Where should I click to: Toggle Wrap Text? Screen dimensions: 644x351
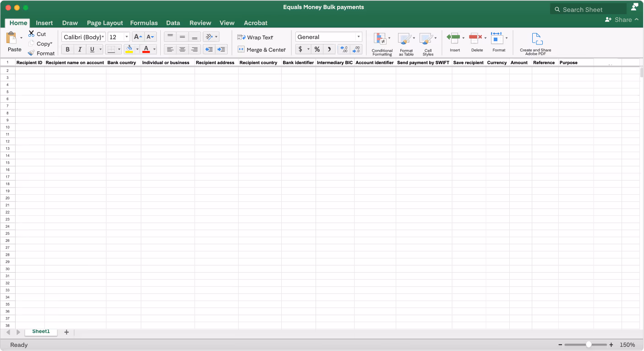click(255, 37)
